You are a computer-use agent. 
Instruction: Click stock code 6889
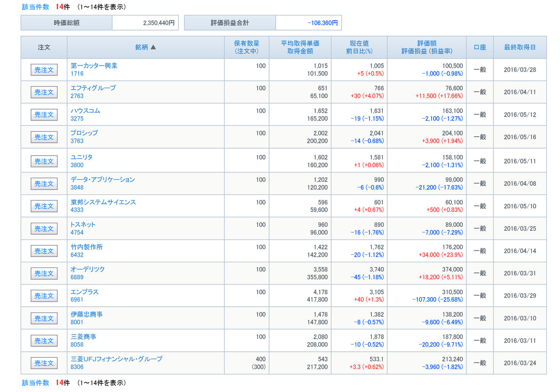point(77,277)
